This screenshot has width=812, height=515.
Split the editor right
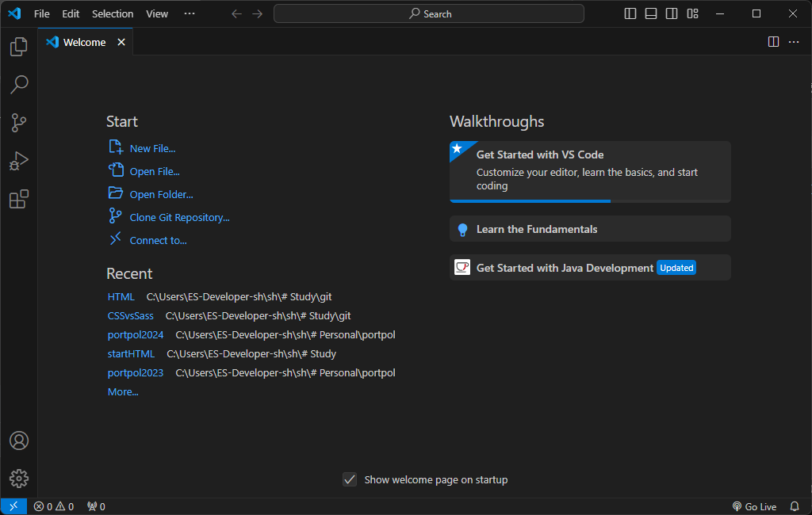773,42
